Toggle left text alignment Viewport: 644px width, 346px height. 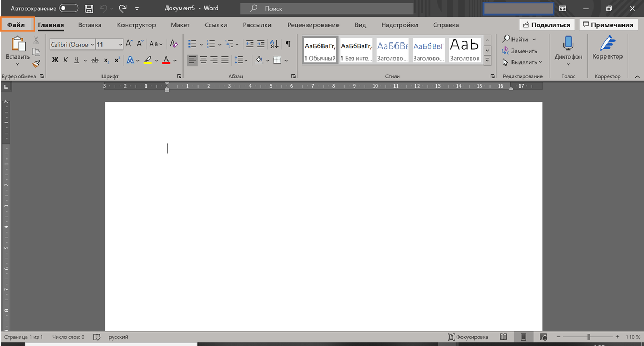coord(193,60)
